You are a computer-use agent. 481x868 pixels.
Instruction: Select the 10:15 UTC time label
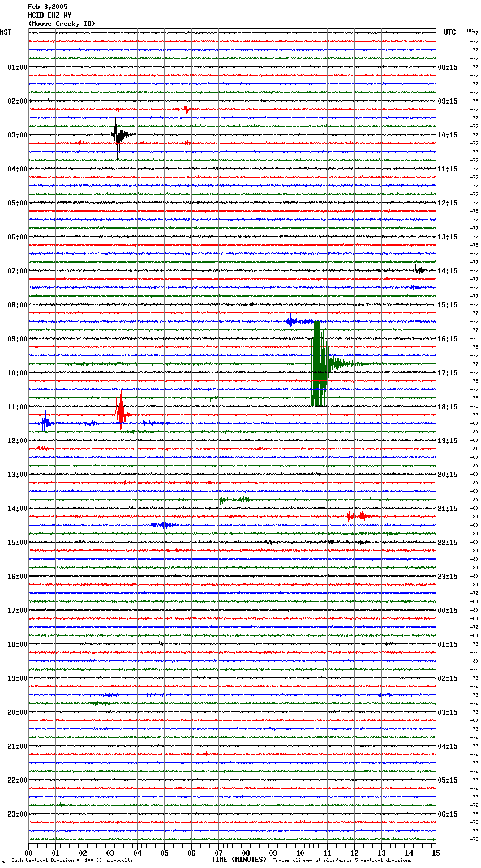[x=448, y=135]
